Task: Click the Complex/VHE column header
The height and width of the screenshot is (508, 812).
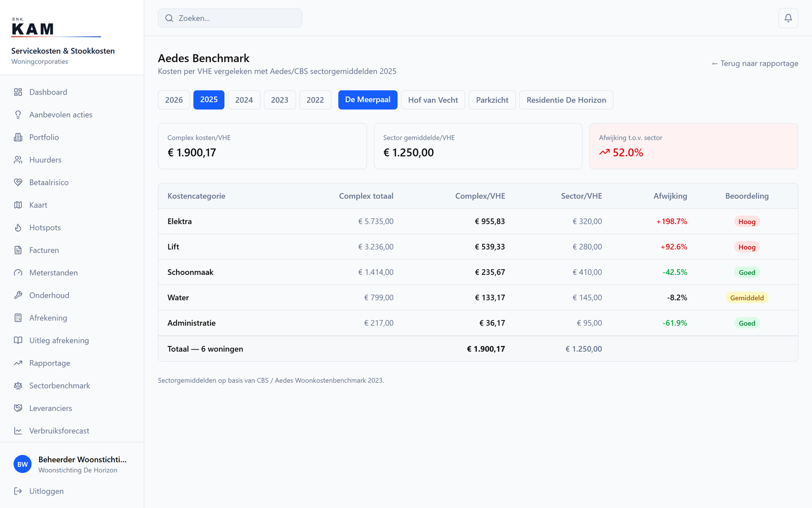Action: point(480,196)
